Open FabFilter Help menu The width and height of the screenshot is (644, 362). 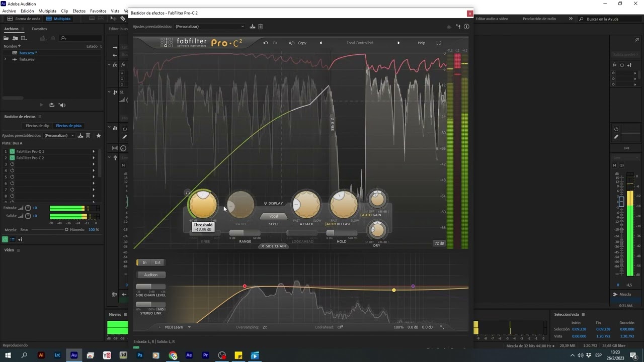coord(422,43)
